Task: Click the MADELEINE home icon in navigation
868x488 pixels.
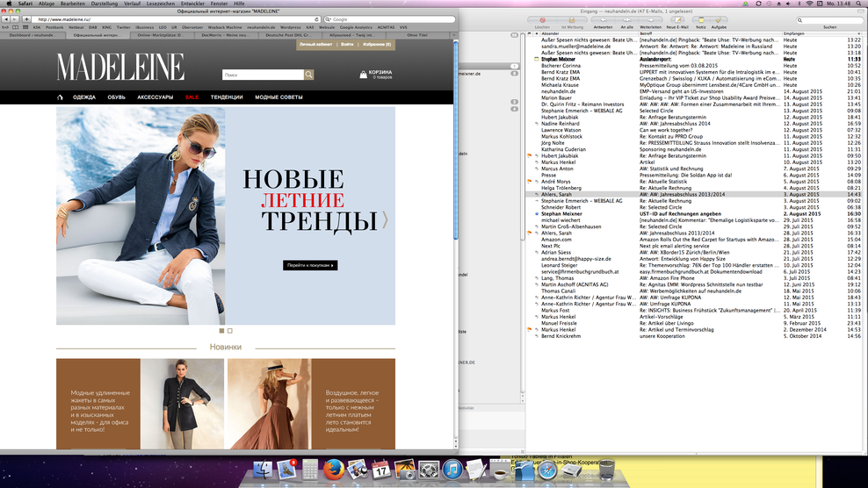Action: [x=60, y=97]
